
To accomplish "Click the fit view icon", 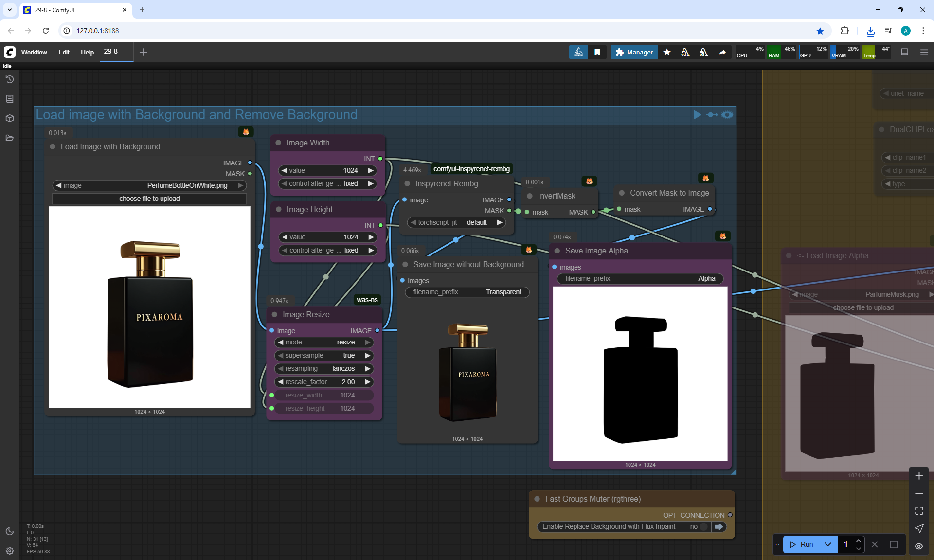I will click(919, 511).
